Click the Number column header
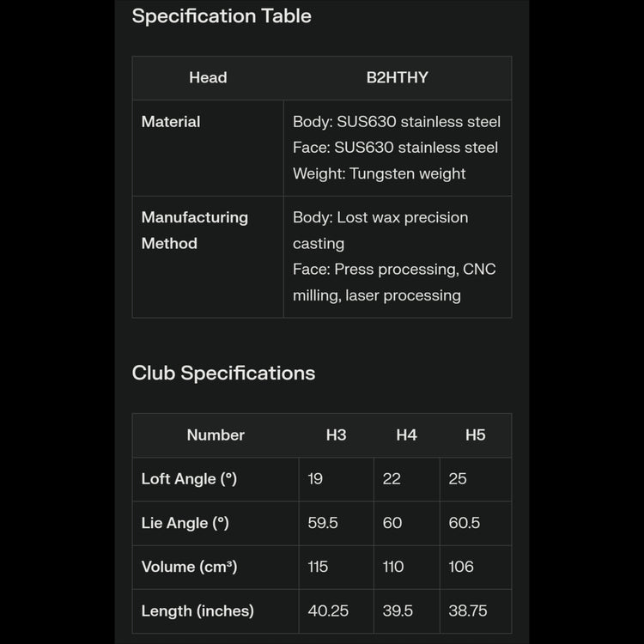The width and height of the screenshot is (644, 644). (216, 435)
